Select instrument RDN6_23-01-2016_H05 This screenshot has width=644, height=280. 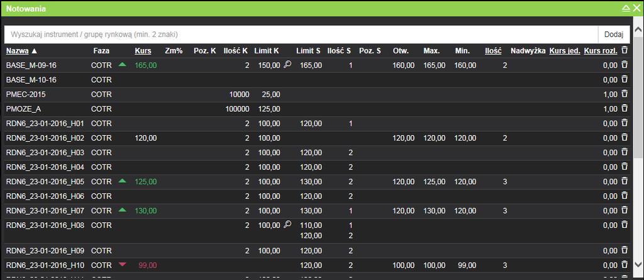coord(45,181)
